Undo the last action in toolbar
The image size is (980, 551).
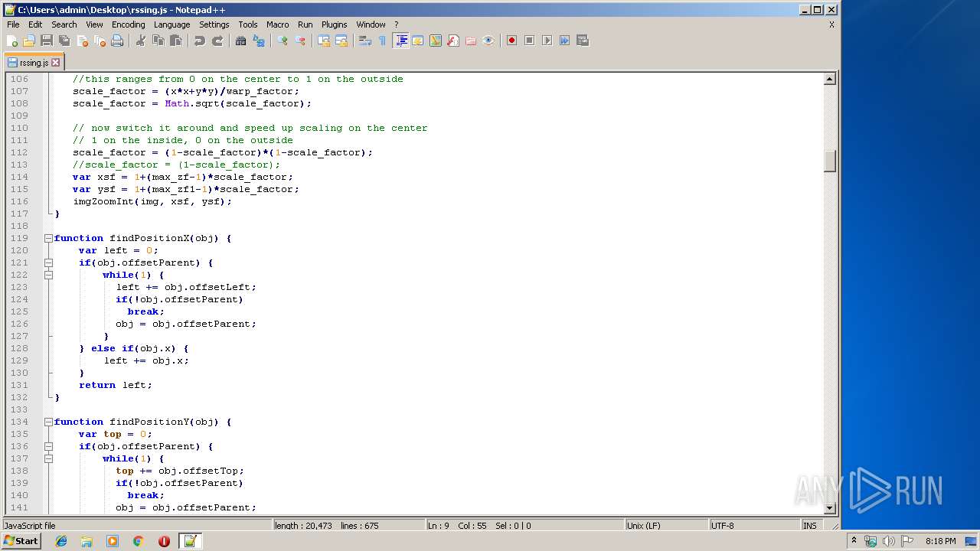click(x=200, y=41)
